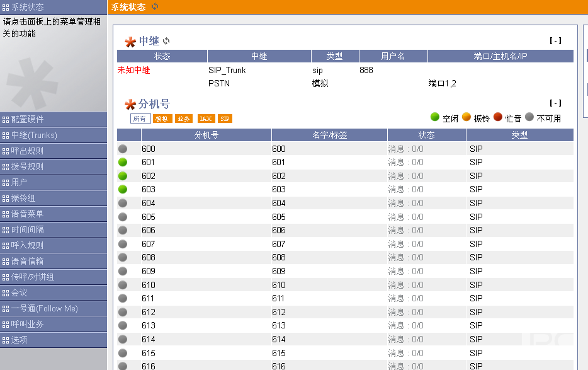This screenshot has width=588, height=370.
Task: Collapse the 中继 section with [-]
Action: 555,40
